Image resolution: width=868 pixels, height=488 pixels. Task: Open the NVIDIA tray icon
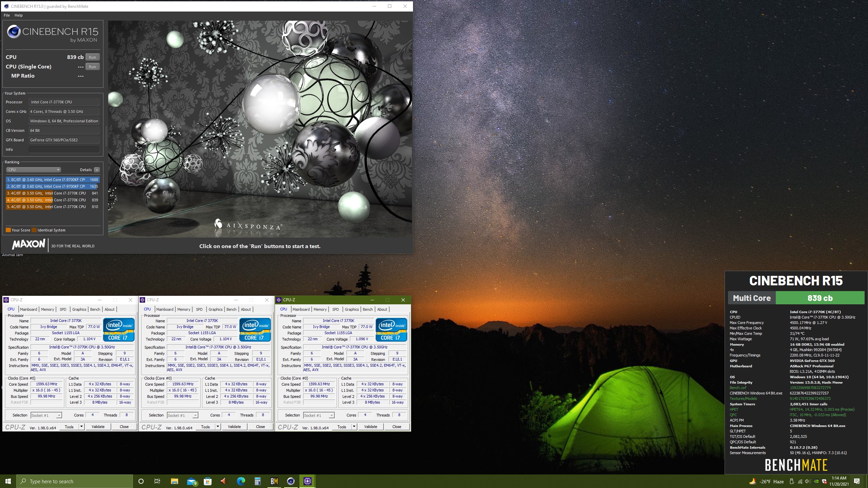[816, 481]
